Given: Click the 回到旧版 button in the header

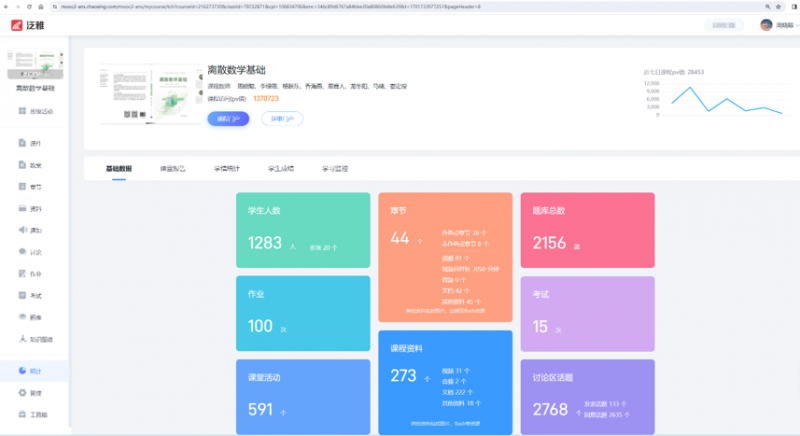Looking at the screenshot, I should point(724,25).
